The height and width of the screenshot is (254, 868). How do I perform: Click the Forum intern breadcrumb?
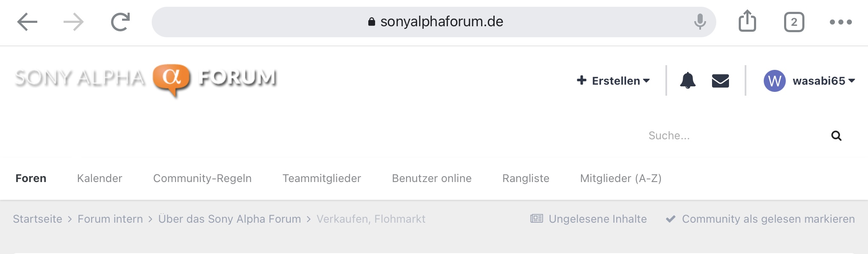click(x=110, y=219)
